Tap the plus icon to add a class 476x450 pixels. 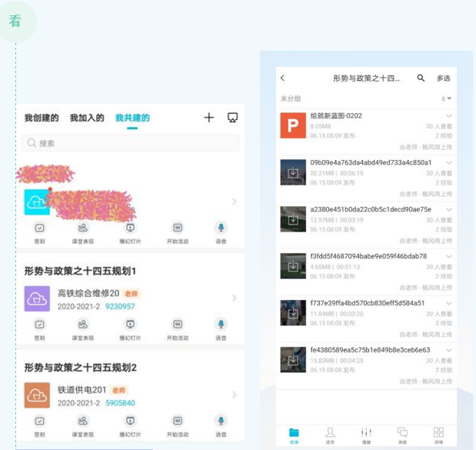tap(209, 118)
